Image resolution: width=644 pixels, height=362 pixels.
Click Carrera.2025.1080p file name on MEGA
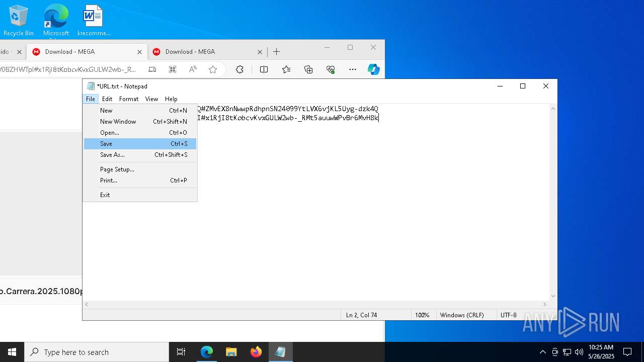41,291
